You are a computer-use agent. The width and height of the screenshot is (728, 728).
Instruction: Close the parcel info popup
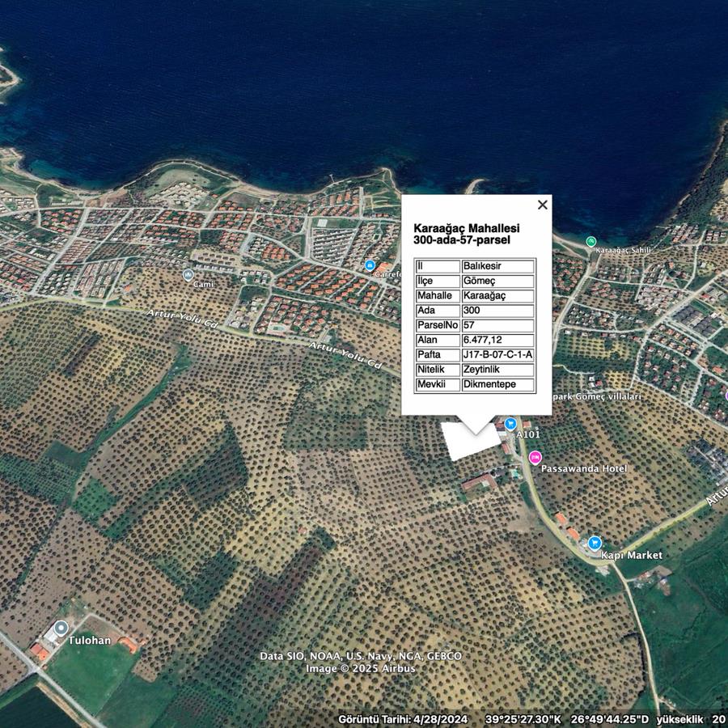[x=543, y=205]
